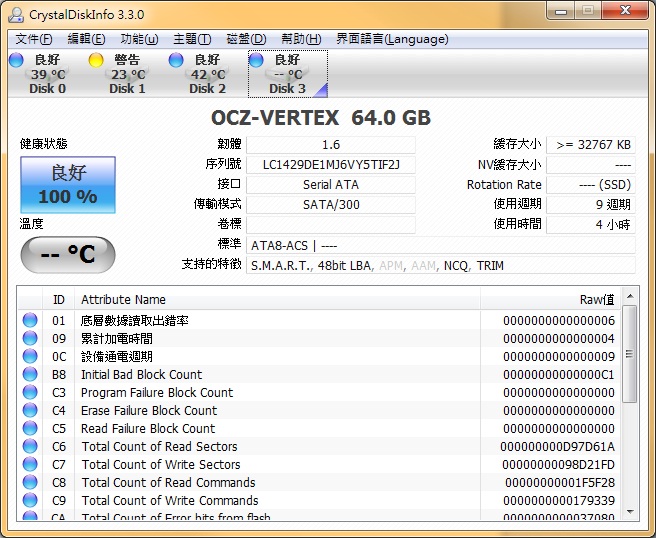The image size is (656, 538).
Task: Click status orb for Total Count of Read Commands
Action: coord(30,482)
